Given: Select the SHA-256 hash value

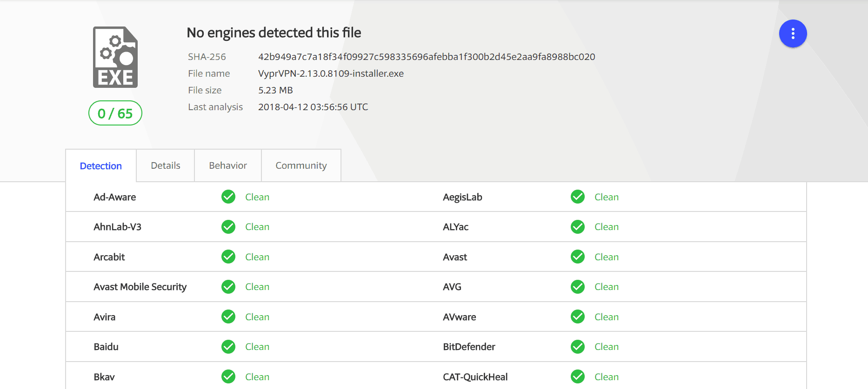Looking at the screenshot, I should tap(427, 57).
